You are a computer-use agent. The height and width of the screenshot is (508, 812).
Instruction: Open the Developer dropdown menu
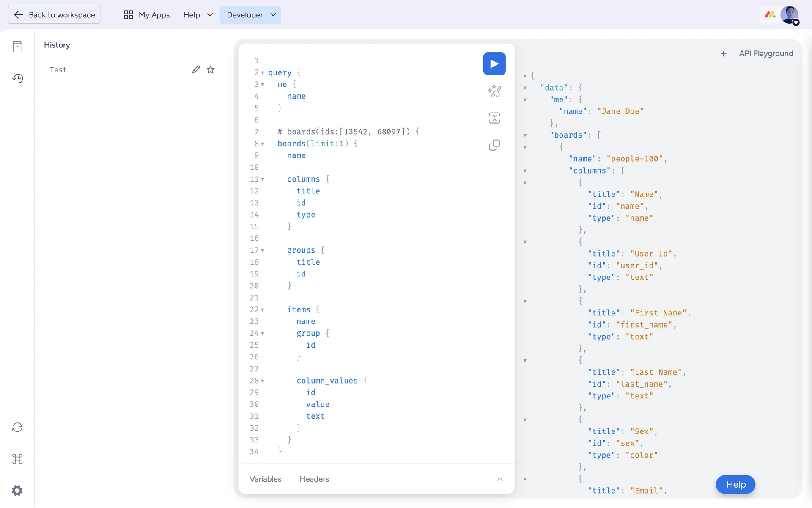tap(250, 15)
